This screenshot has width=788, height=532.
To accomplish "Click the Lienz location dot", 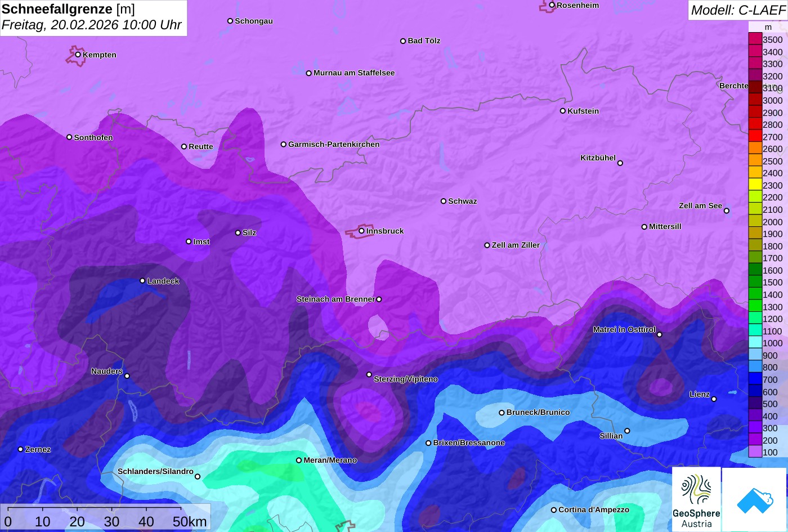I will click(x=714, y=399).
